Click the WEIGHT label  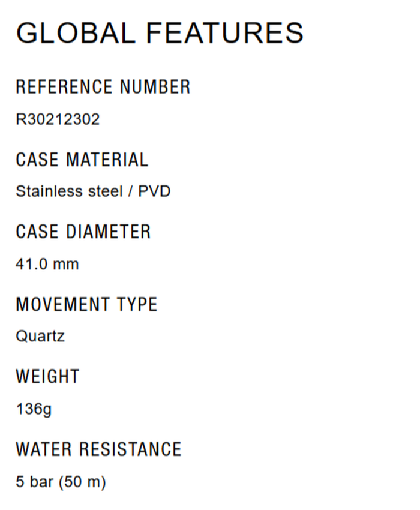click(47, 377)
